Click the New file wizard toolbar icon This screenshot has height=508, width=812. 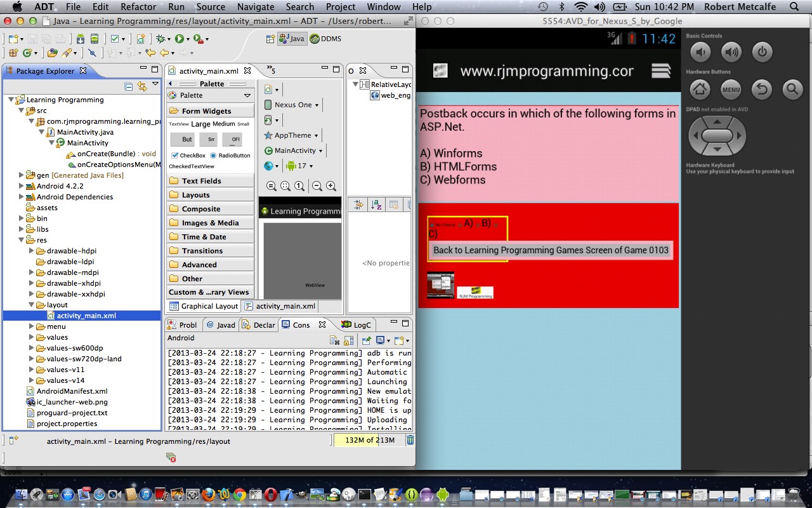12,39
